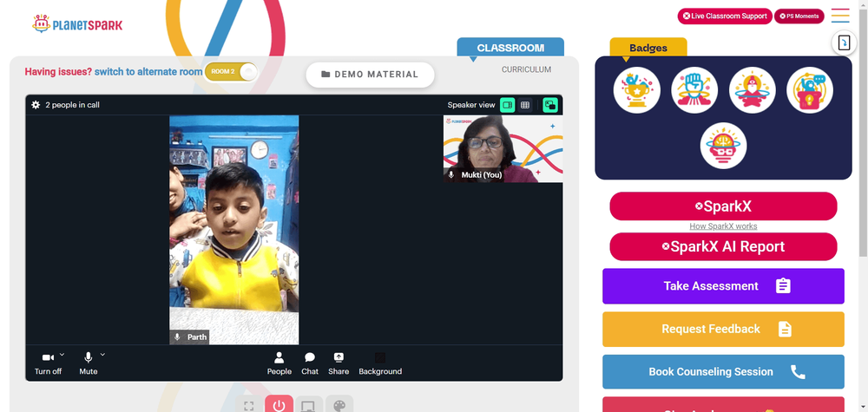Switch to speaker view layout

[507, 105]
